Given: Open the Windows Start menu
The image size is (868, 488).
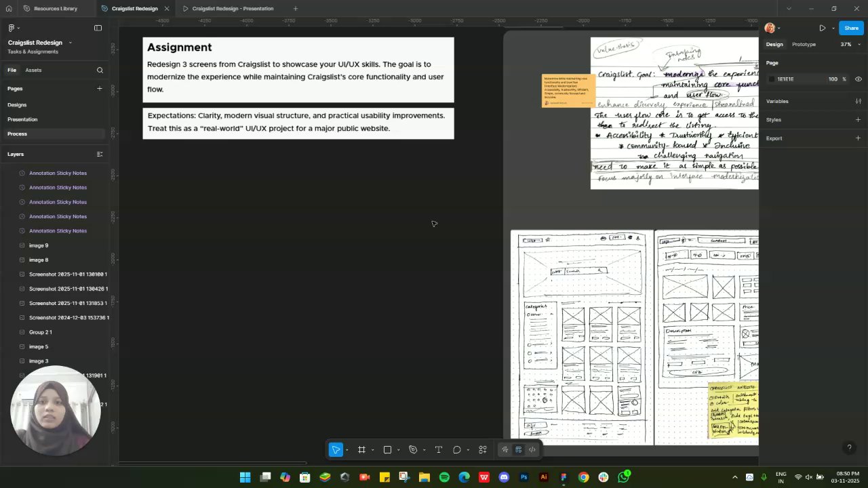Looking at the screenshot, I should coord(245,477).
